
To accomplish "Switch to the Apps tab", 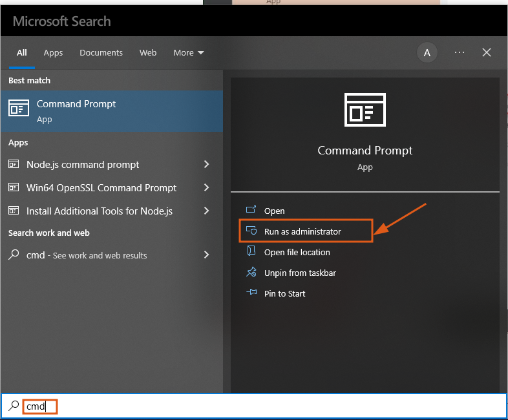I will pyautogui.click(x=53, y=53).
